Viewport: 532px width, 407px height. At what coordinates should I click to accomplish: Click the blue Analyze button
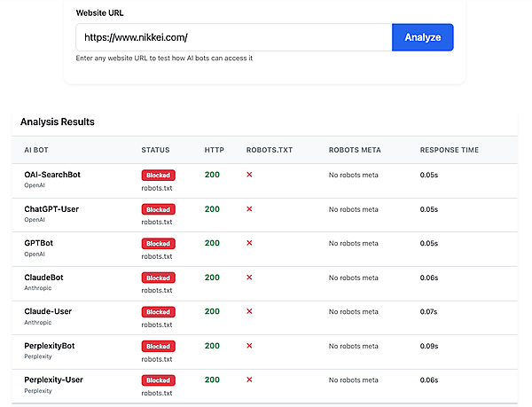[x=422, y=37]
